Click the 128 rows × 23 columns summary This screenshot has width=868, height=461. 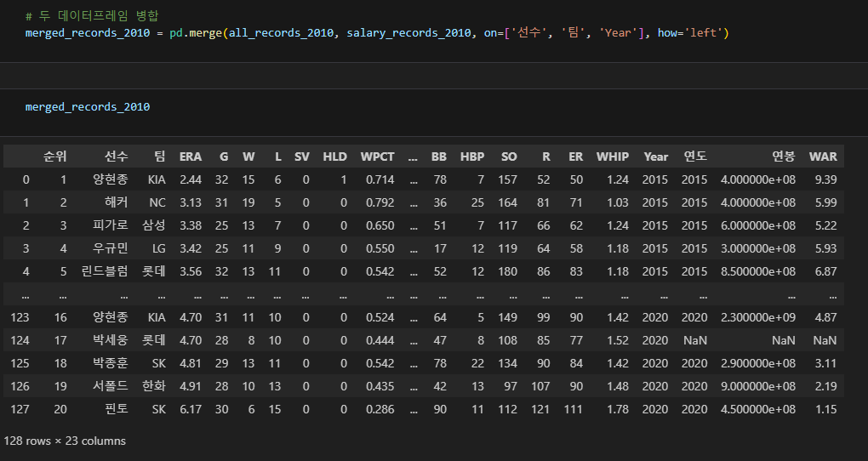[65, 441]
